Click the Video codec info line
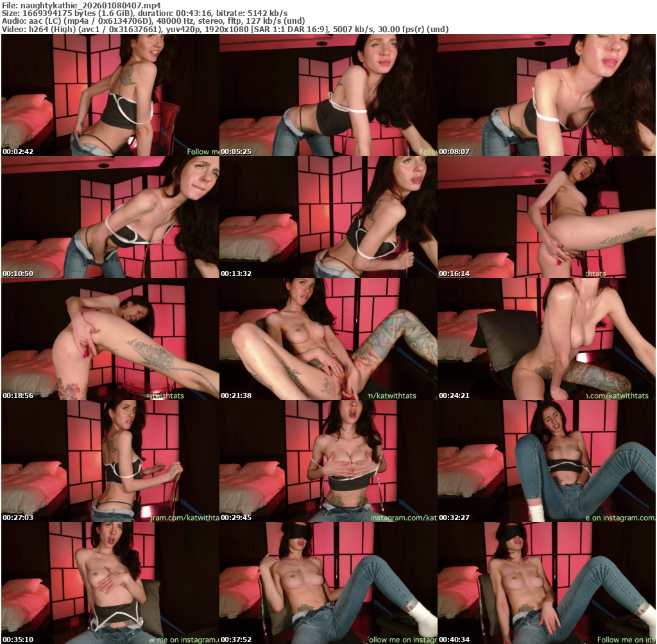657x644 pixels. point(225,30)
